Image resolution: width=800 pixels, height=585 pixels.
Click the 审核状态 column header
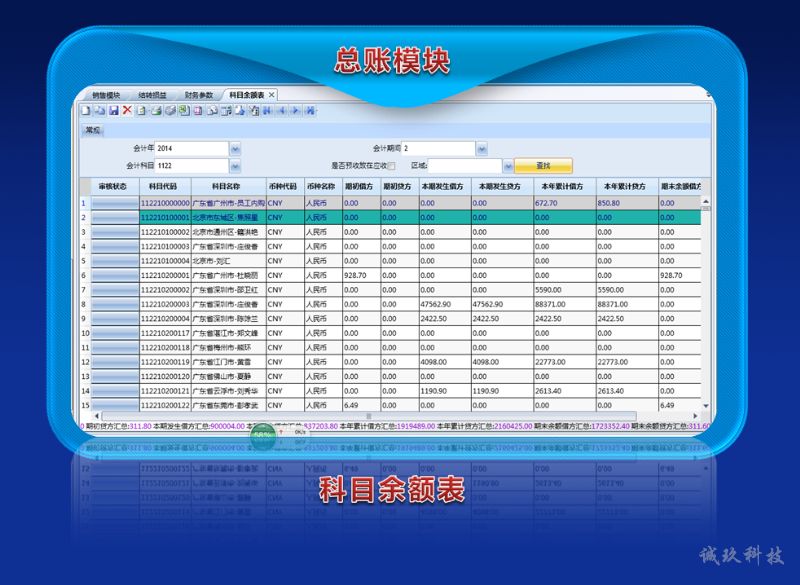[115, 187]
